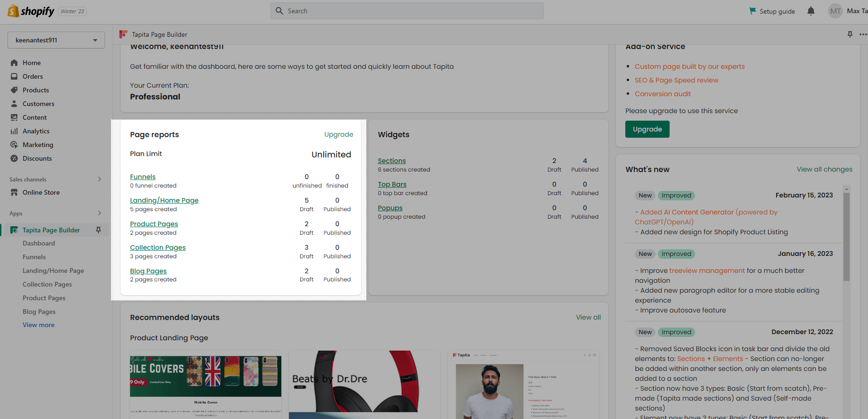Click the Setup guide label

coord(777,11)
